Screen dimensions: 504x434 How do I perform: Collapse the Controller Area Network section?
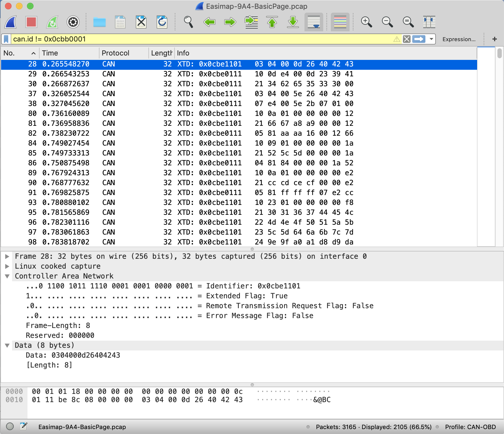(x=7, y=276)
